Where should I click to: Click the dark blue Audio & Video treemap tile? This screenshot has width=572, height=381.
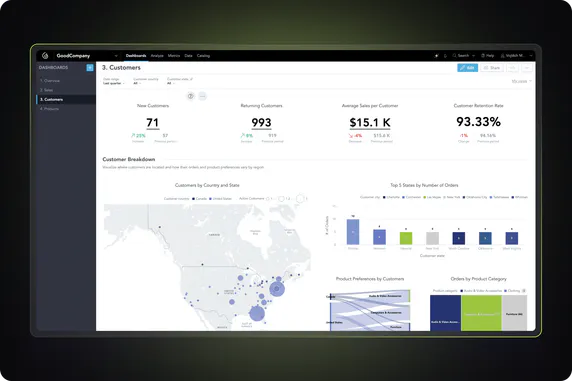coord(445,313)
